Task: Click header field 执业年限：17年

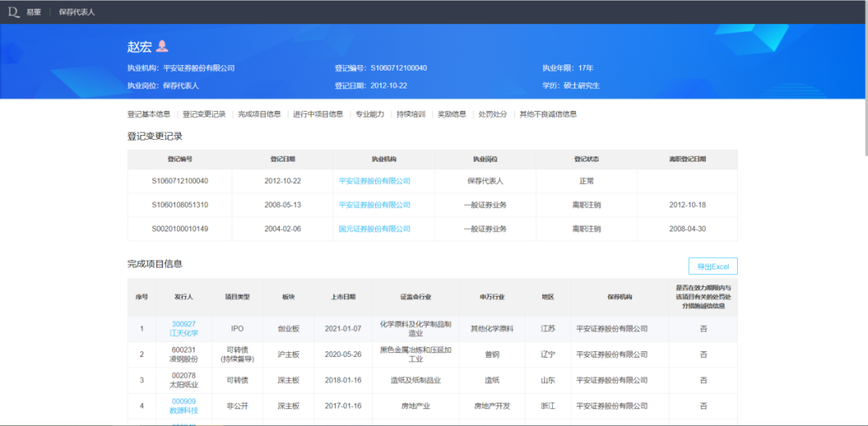Action: (x=568, y=68)
